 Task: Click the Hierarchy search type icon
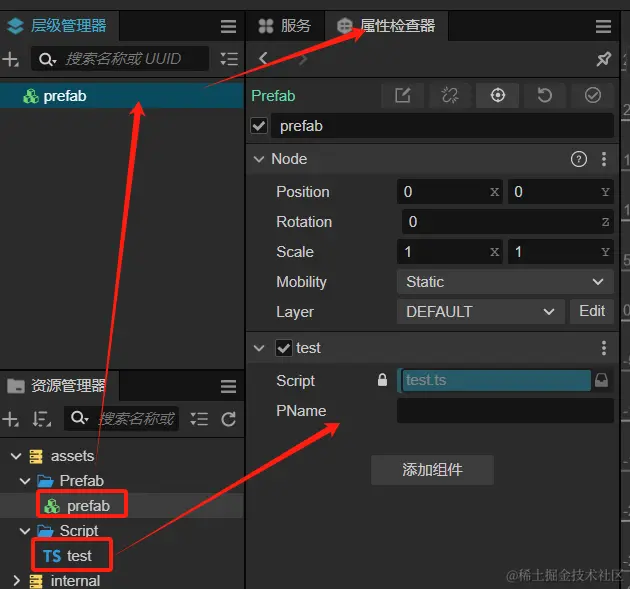(x=47, y=59)
